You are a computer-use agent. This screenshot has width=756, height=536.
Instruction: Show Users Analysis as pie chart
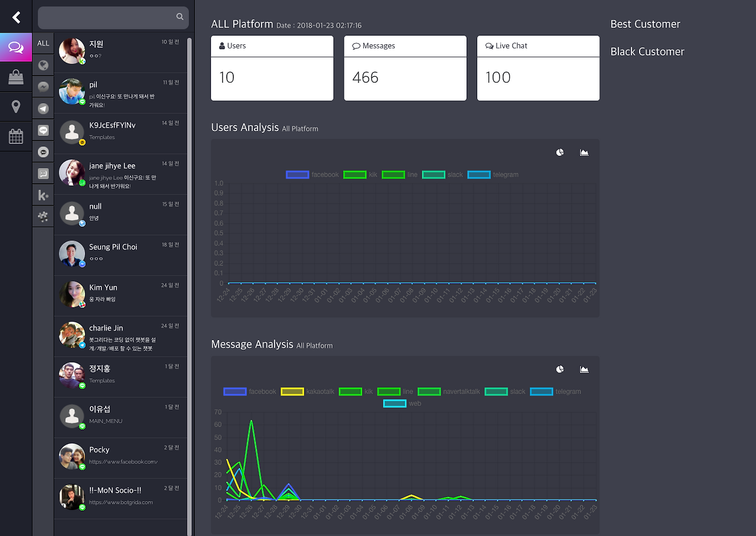pyautogui.click(x=560, y=152)
